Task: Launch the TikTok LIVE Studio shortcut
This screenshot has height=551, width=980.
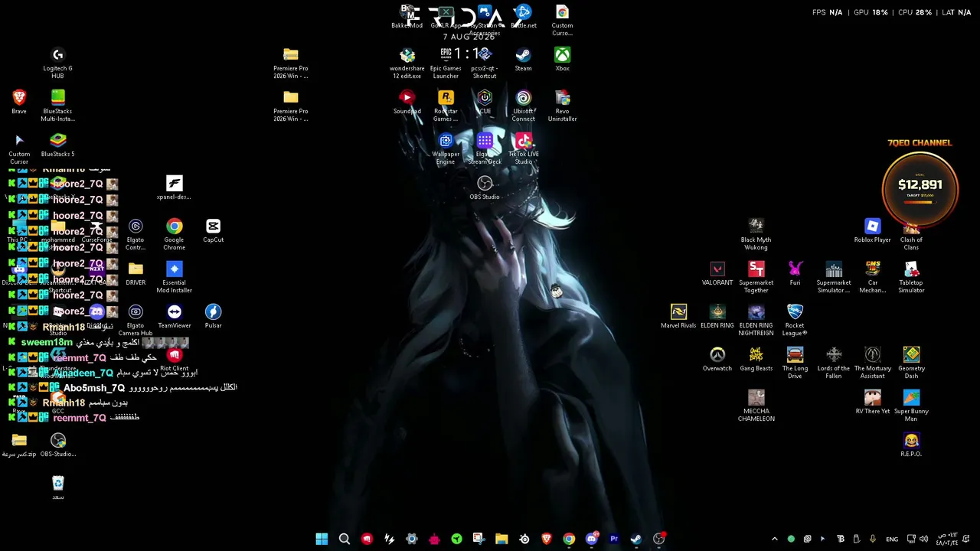Action: (x=523, y=148)
